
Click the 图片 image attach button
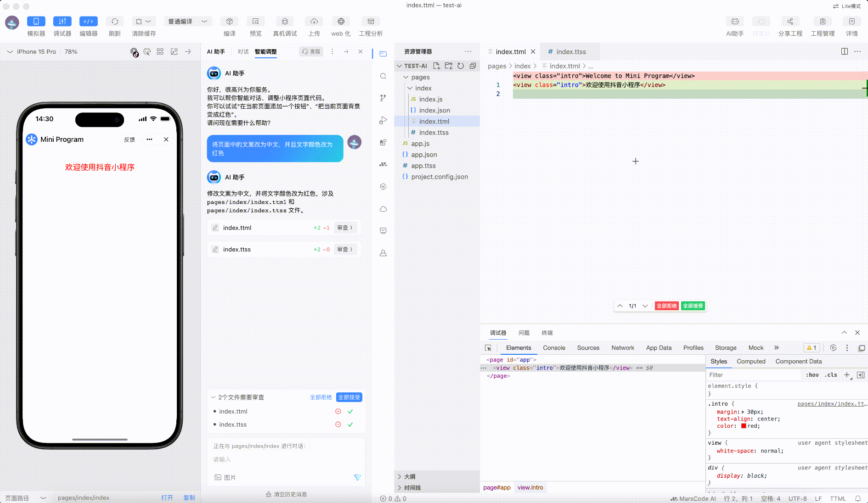pyautogui.click(x=225, y=478)
